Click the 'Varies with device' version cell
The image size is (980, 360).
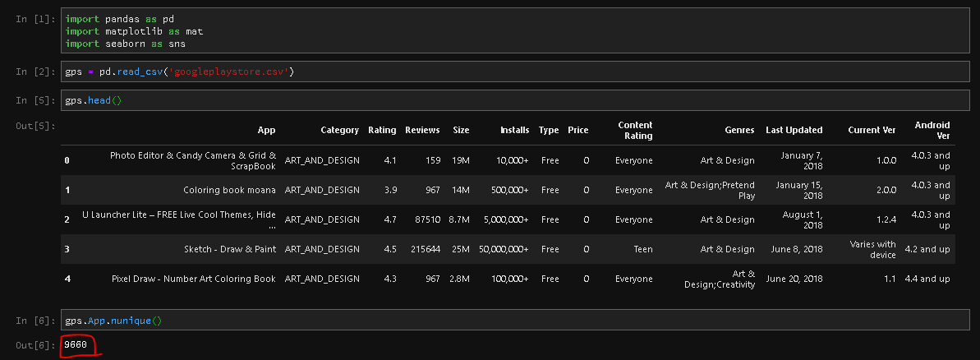[x=872, y=249]
